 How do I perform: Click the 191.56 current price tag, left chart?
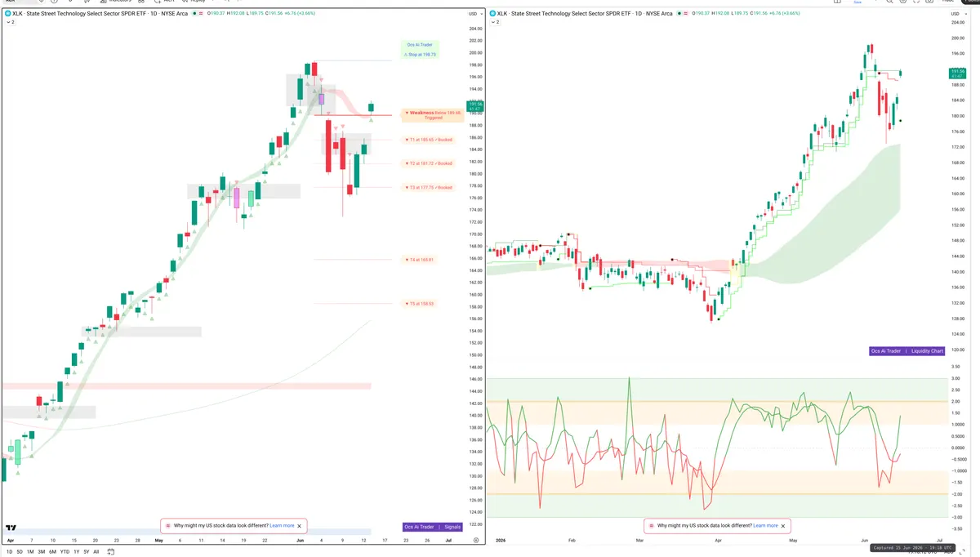click(x=475, y=106)
